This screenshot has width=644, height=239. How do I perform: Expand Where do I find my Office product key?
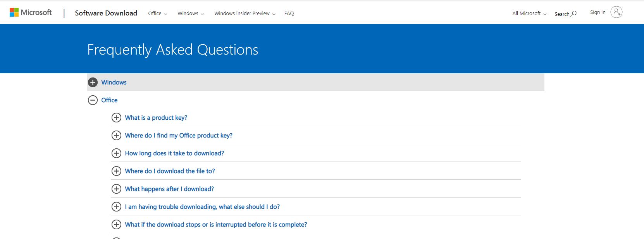click(x=179, y=136)
